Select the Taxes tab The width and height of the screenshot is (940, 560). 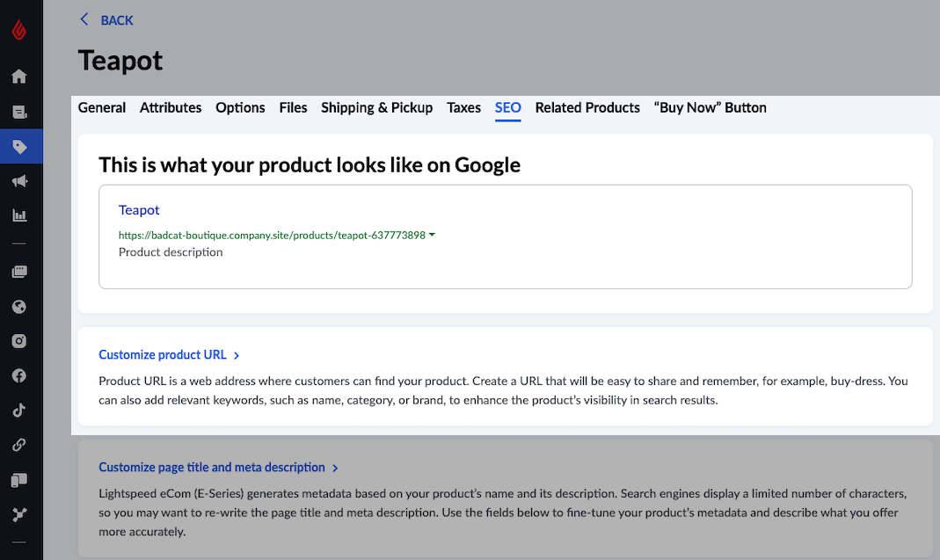click(x=463, y=107)
